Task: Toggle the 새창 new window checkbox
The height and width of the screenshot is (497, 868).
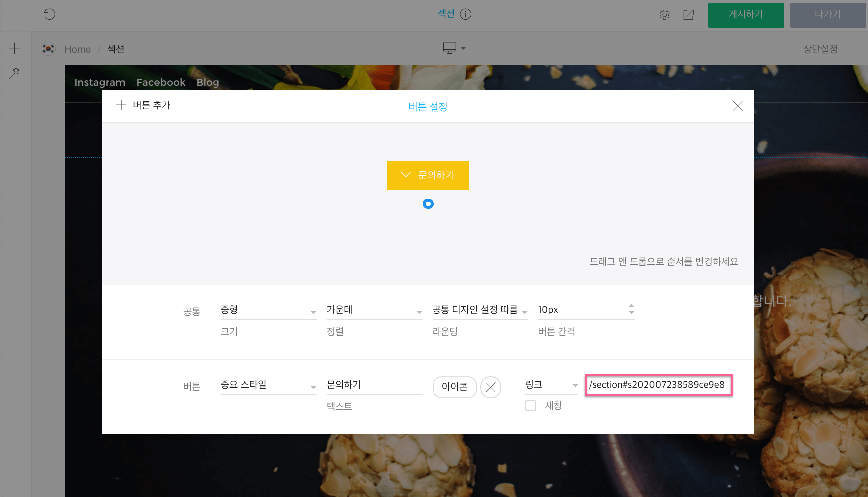Action: 531,406
